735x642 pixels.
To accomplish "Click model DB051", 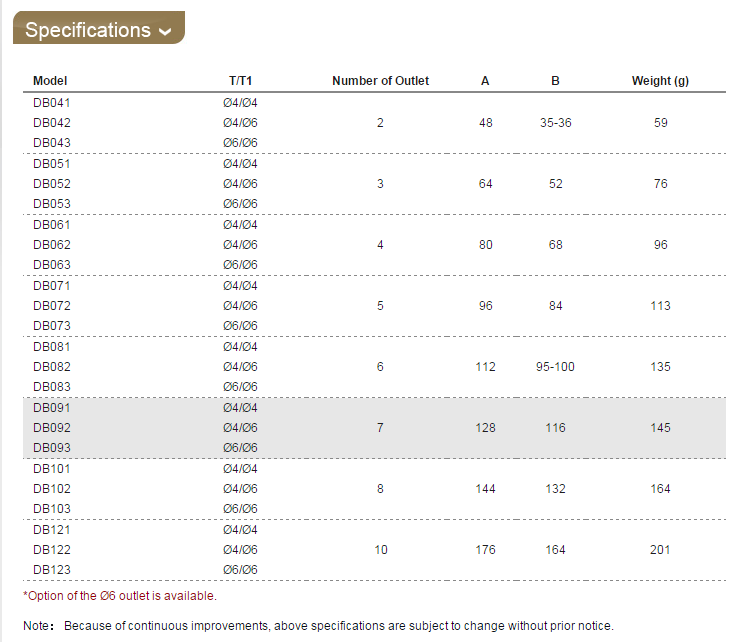I will [52, 164].
